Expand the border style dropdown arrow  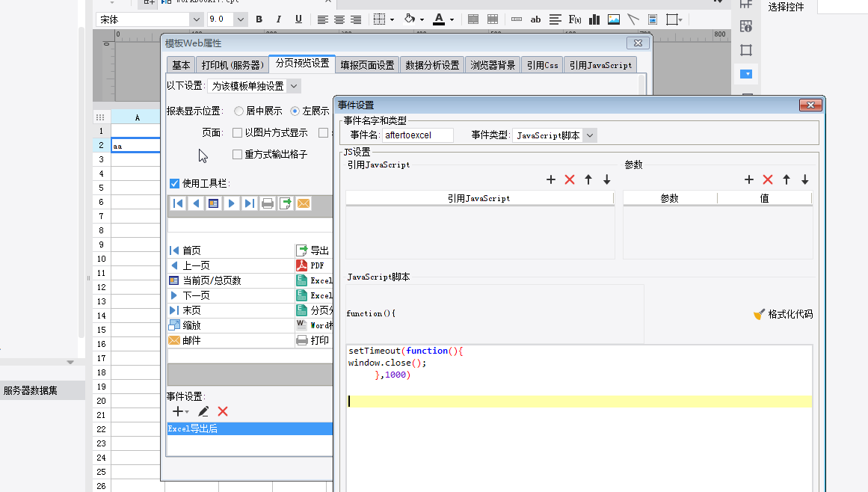pyautogui.click(x=392, y=20)
